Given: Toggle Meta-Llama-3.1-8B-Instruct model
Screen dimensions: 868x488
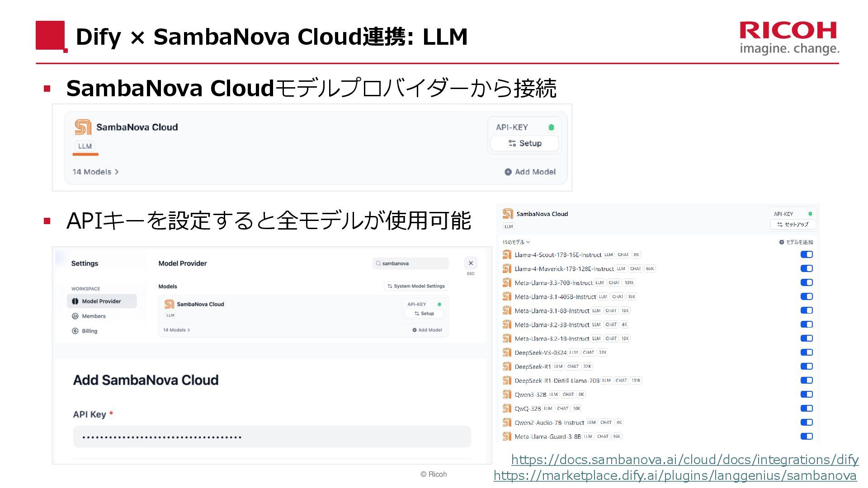Looking at the screenshot, I should pos(807,310).
